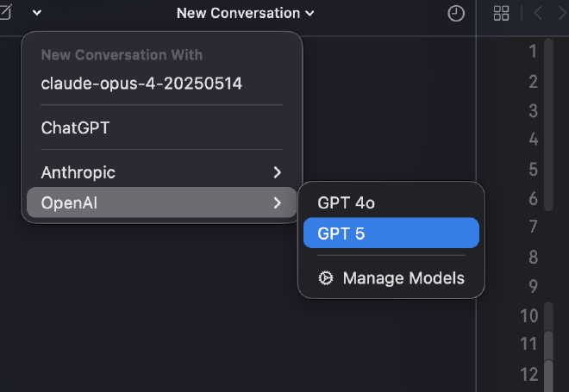This screenshot has width=569, height=392.
Task: Click line number 5 in gutter
Action: pyautogui.click(x=533, y=170)
